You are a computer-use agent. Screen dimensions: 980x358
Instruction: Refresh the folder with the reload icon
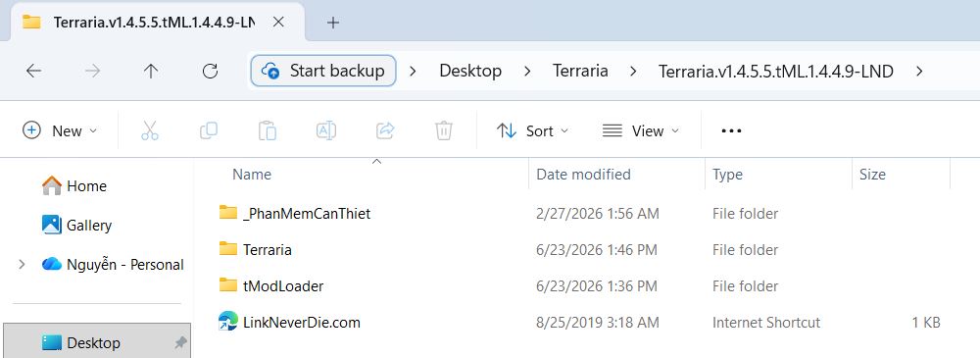pos(210,72)
